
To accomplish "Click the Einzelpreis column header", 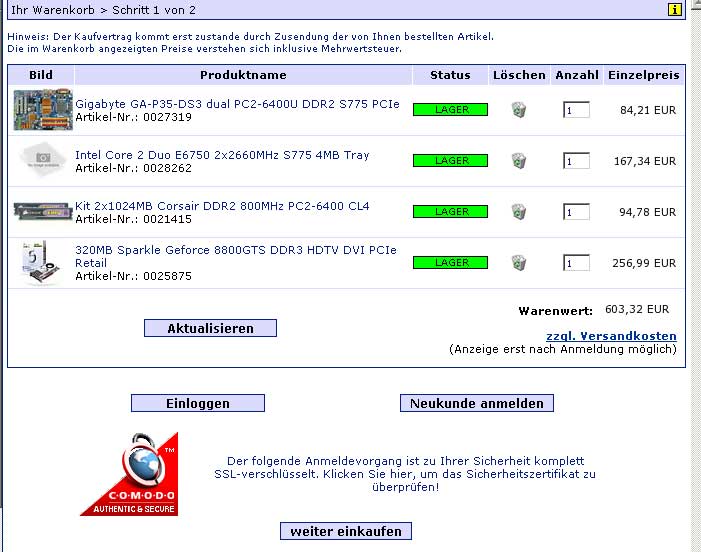I will click(644, 75).
